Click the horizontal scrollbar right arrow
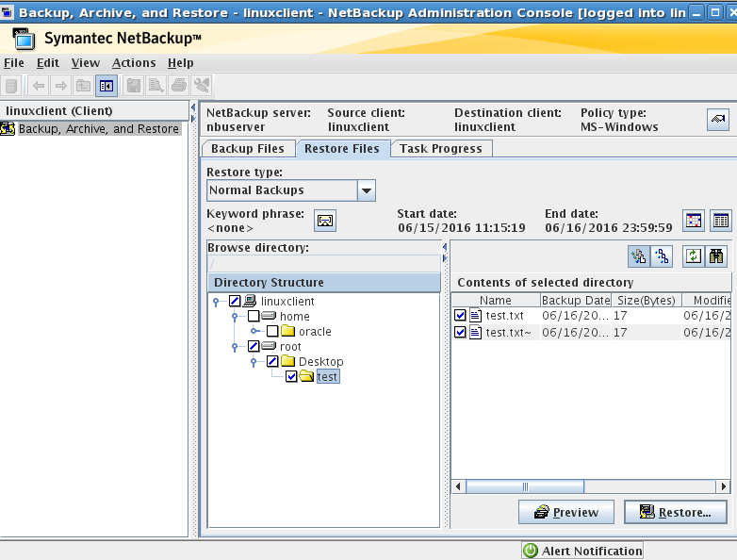737x560 pixels. [724, 486]
